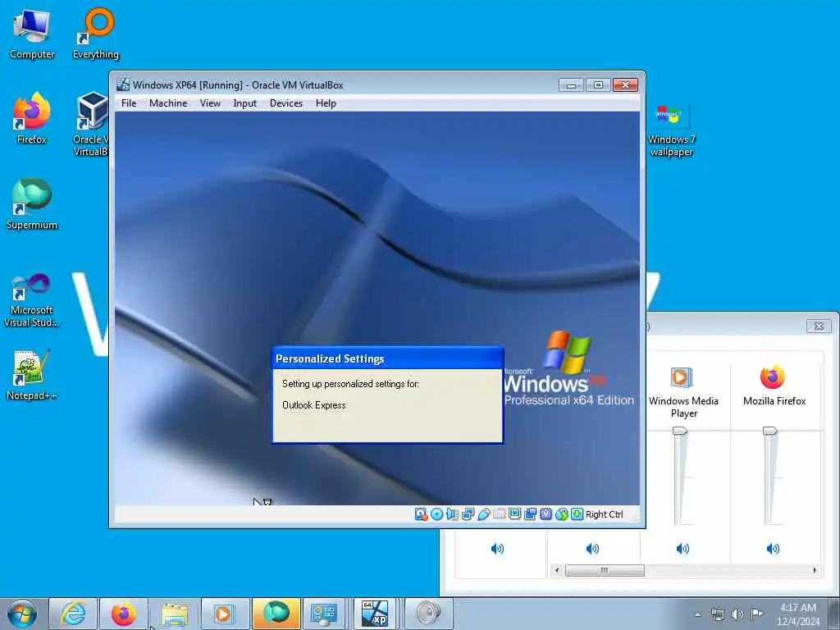Open the hard disk activity indicator in VirtualBox
Viewport: 840px width, 630px height.
pos(421,514)
